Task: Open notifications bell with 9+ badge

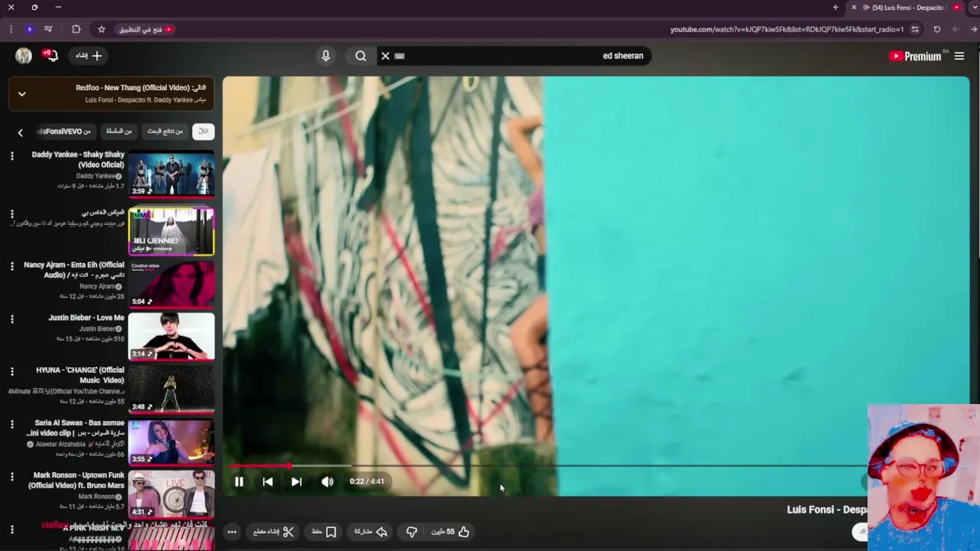Action: point(50,55)
